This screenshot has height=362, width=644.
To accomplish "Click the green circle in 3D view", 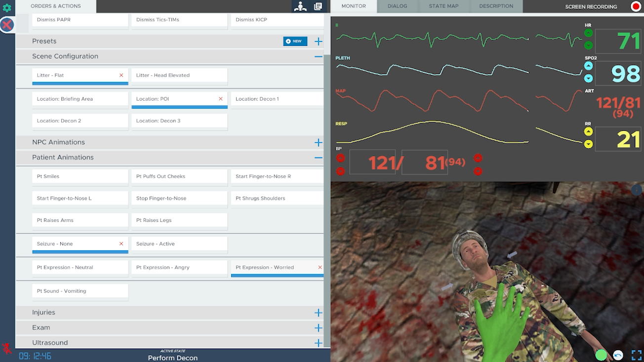I will pos(601,355).
